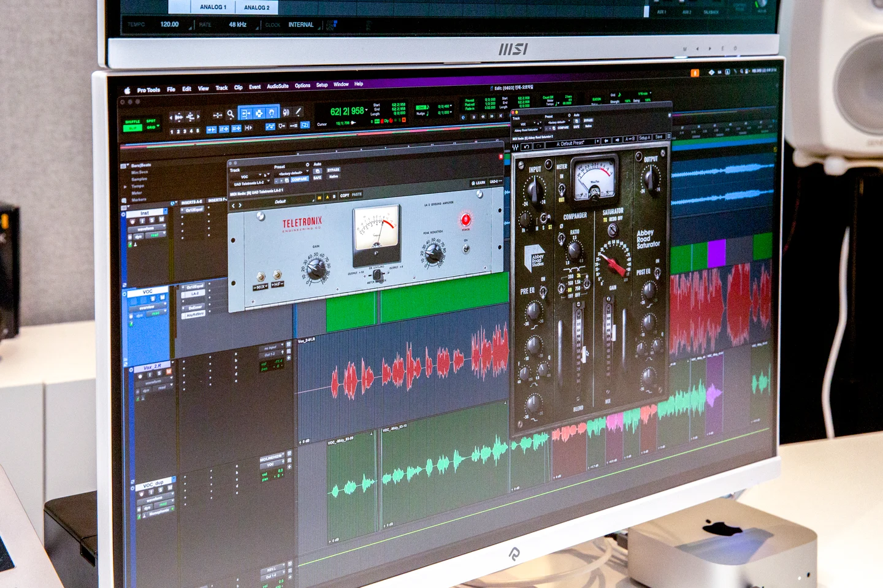Image resolution: width=883 pixels, height=588 pixels.
Task: Click Undo arrow in Abbey Road Saturator
Action: pos(527,147)
